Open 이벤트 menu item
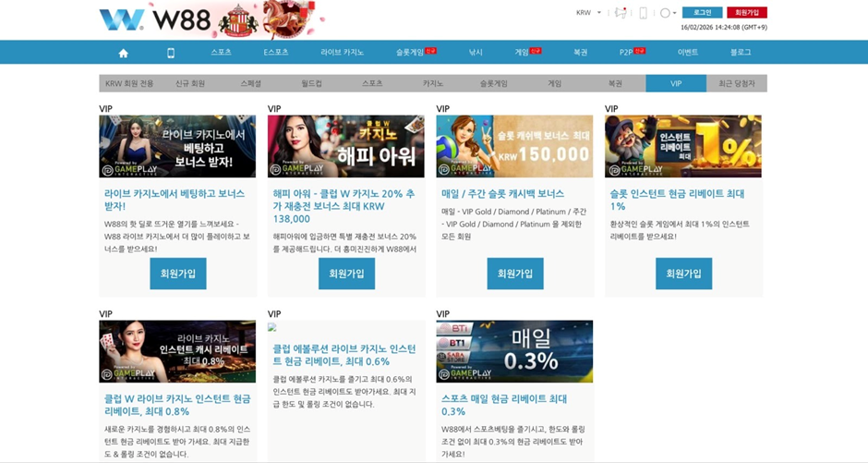Image resolution: width=868 pixels, height=463 pixels. [688, 52]
